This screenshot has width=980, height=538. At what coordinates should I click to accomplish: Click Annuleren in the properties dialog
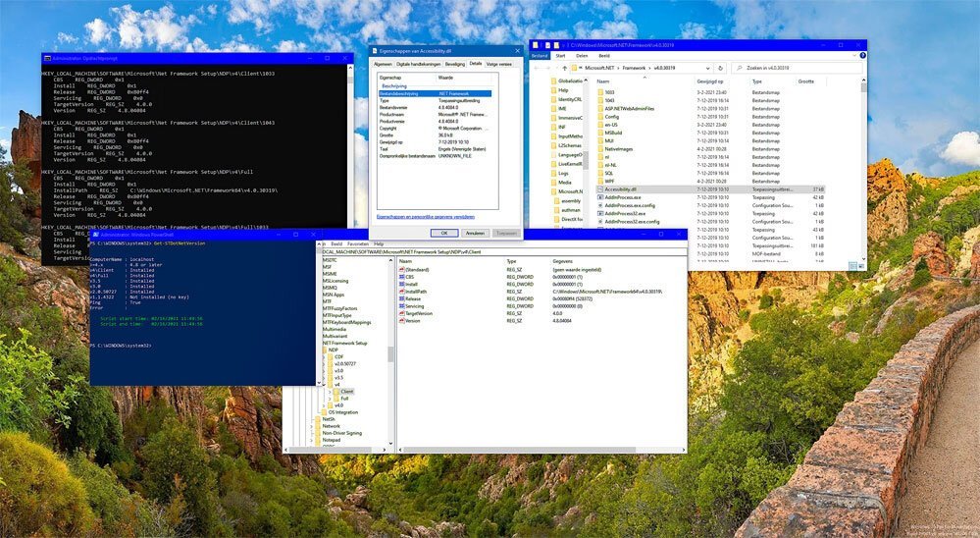475,233
